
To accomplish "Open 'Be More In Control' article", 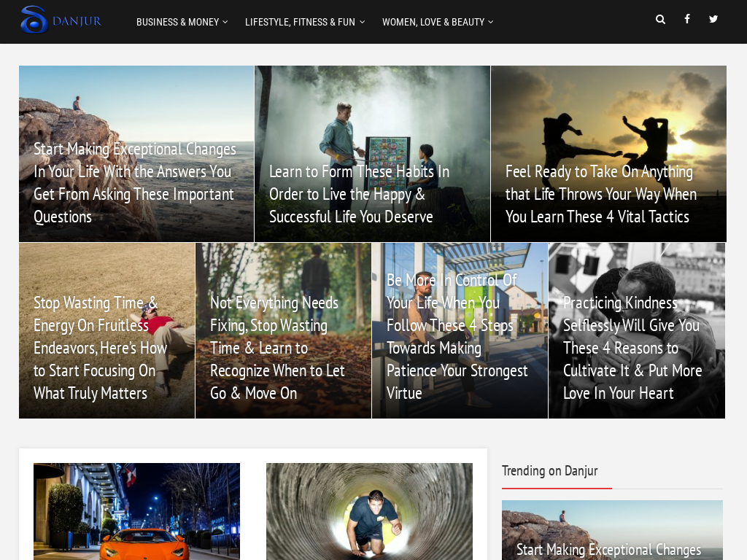I will (x=460, y=331).
